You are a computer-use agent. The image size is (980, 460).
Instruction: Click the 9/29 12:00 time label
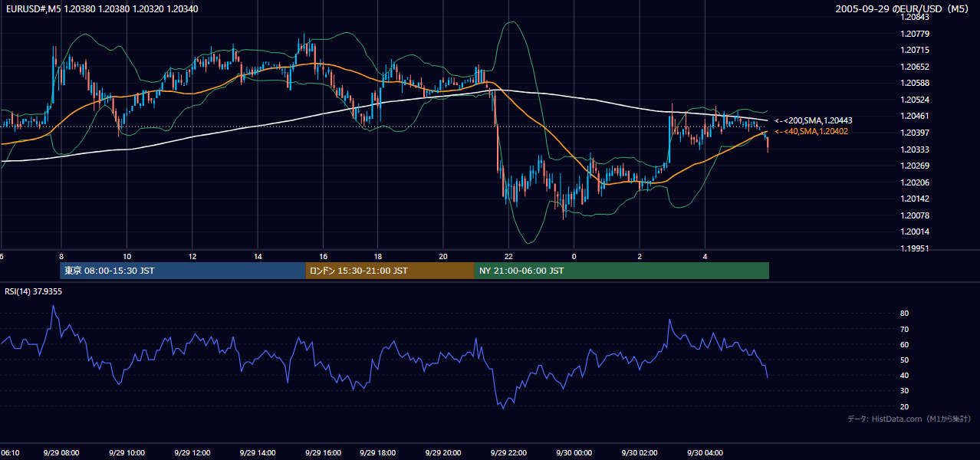pos(192,452)
